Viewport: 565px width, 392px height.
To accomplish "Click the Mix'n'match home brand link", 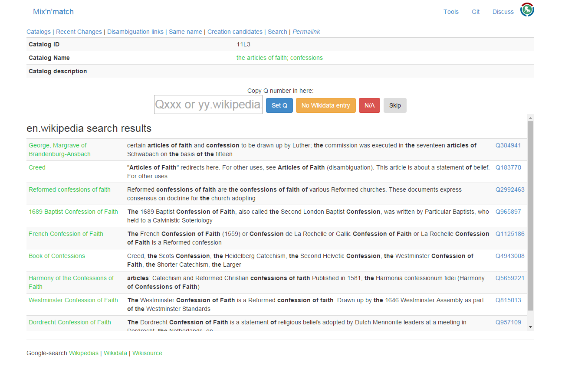I will [x=53, y=12].
